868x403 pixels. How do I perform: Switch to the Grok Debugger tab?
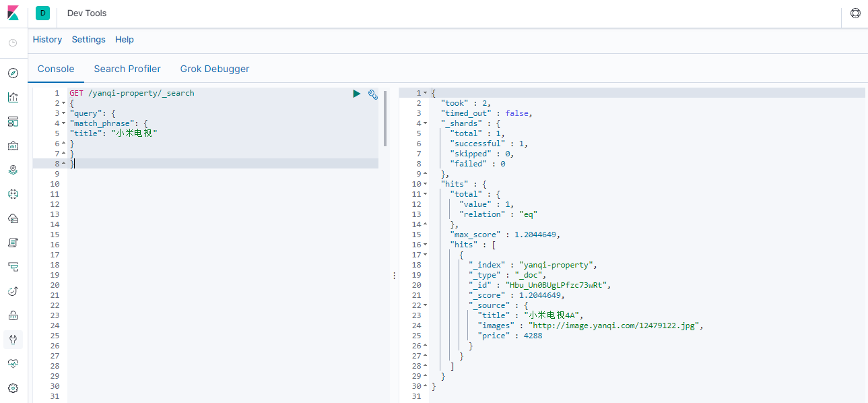[215, 69]
